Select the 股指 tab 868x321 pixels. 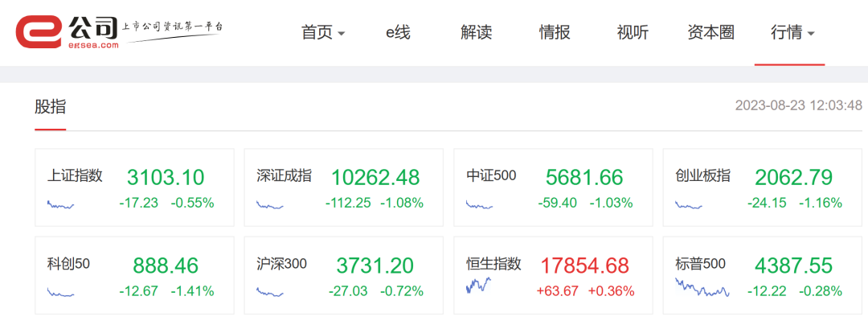tap(51, 107)
